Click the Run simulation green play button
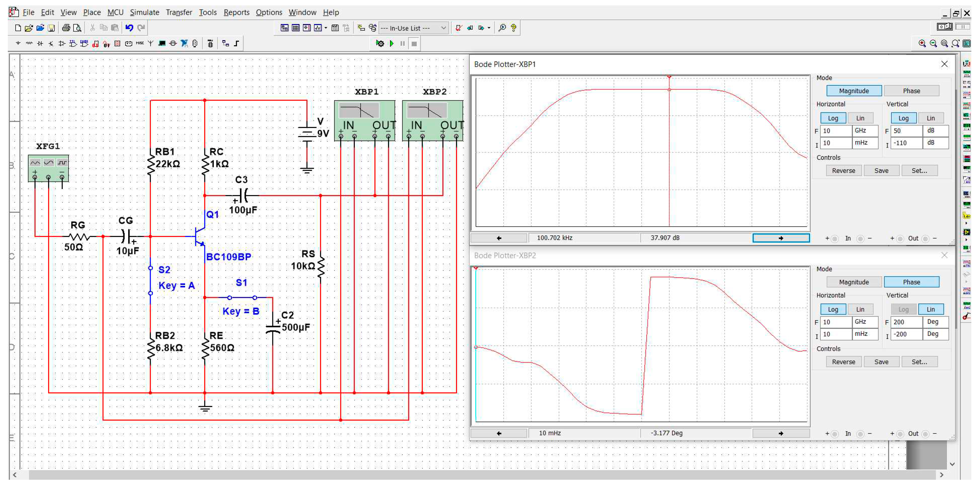 pyautogui.click(x=391, y=44)
